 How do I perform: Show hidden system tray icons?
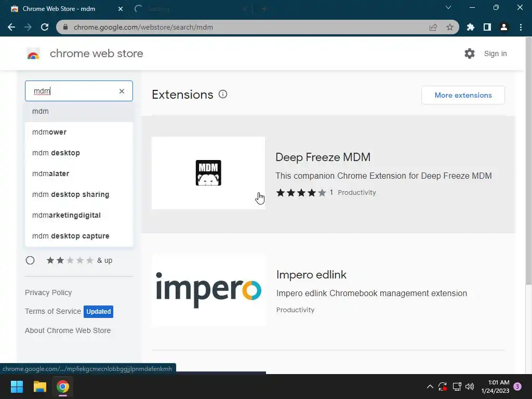pos(430,387)
